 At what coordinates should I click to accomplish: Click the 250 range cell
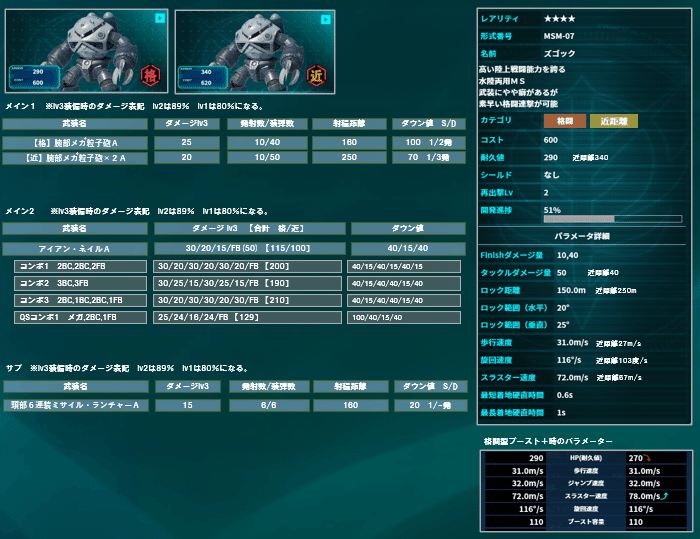349,157
